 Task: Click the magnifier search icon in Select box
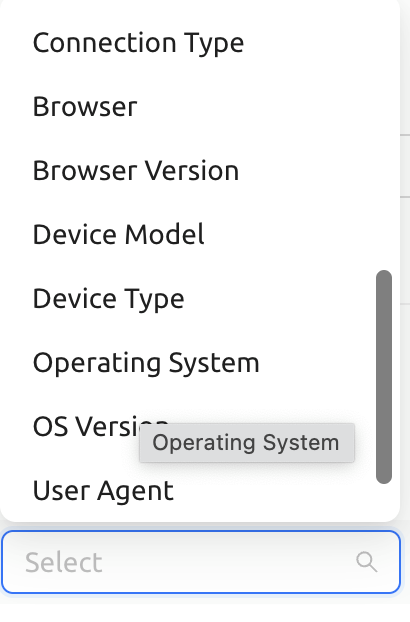(366, 562)
